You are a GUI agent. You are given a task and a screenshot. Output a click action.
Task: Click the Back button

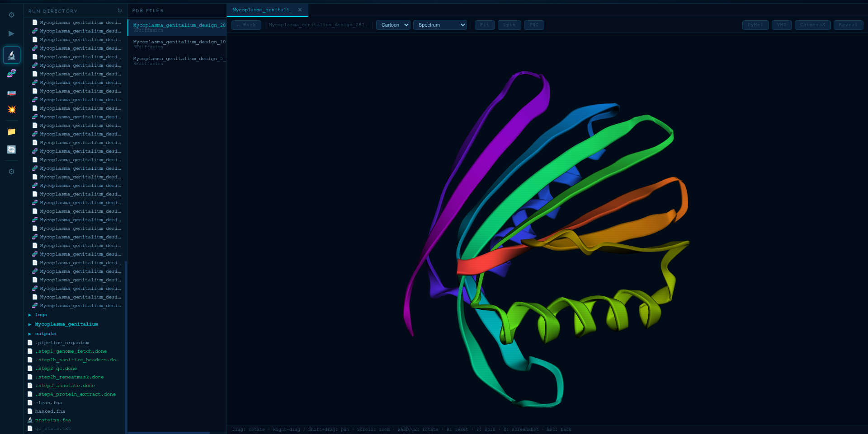pyautogui.click(x=246, y=25)
